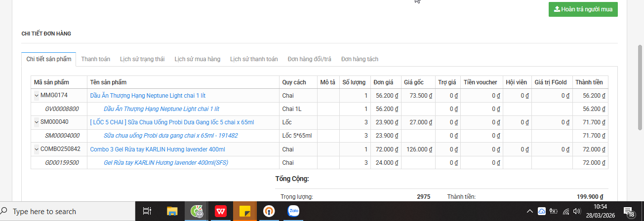Open Dầu Ăn Neptune Light link in GV00008800 row
Screen dimensions: 644x221
click(x=161, y=109)
